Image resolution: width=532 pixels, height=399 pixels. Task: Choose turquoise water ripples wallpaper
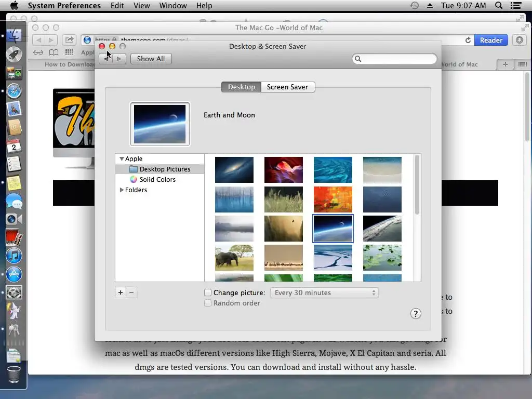333,170
